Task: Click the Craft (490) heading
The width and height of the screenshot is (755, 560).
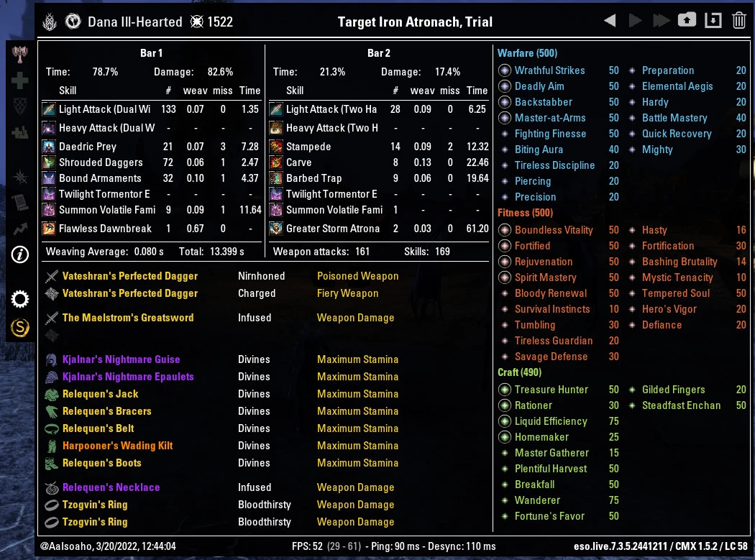Action: tap(519, 372)
